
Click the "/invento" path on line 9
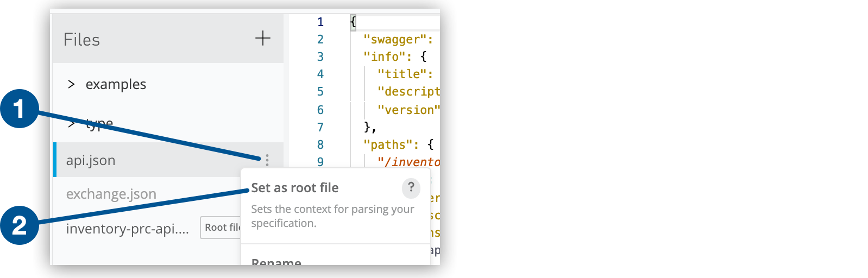pyautogui.click(x=408, y=162)
